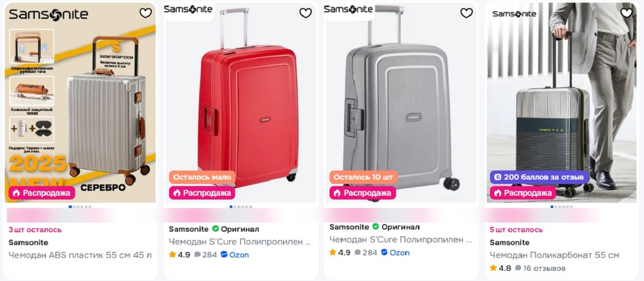Click the Осталось мало badge on red suitcase
The width and height of the screenshot is (644, 281).
202,177
